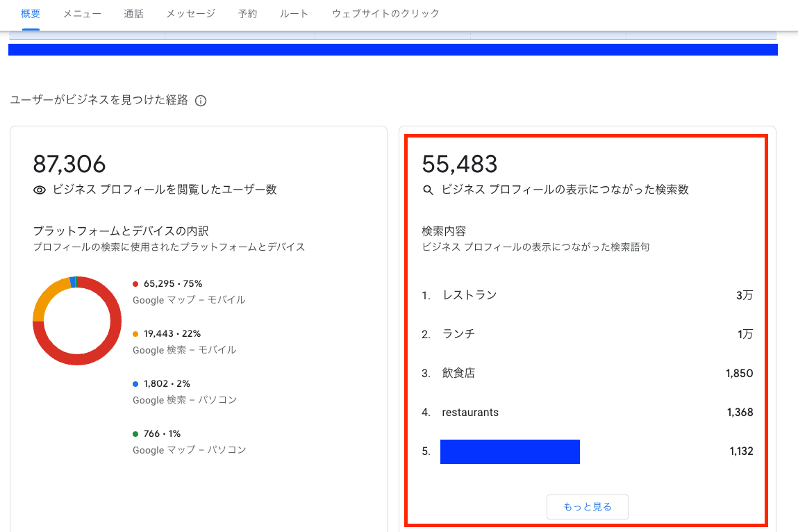Open the info icon beside ユーザーがビジネスを見つけた経路
The image size is (798, 532).
pos(201,101)
